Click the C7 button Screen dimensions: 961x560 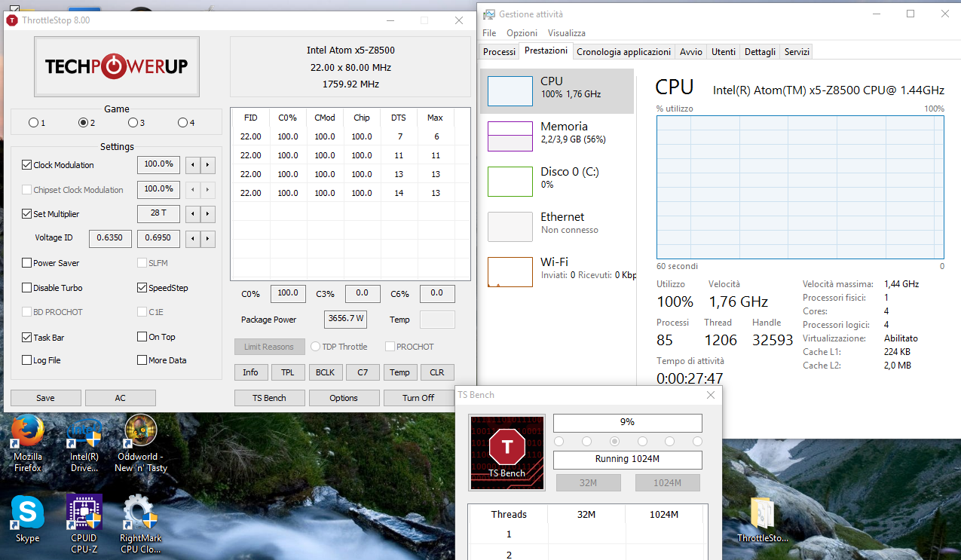363,372
